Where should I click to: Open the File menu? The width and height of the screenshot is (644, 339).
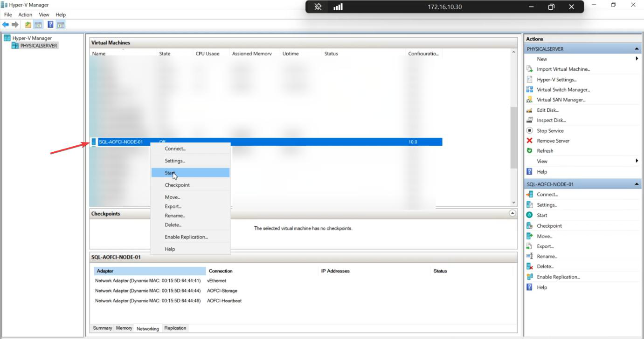point(8,15)
